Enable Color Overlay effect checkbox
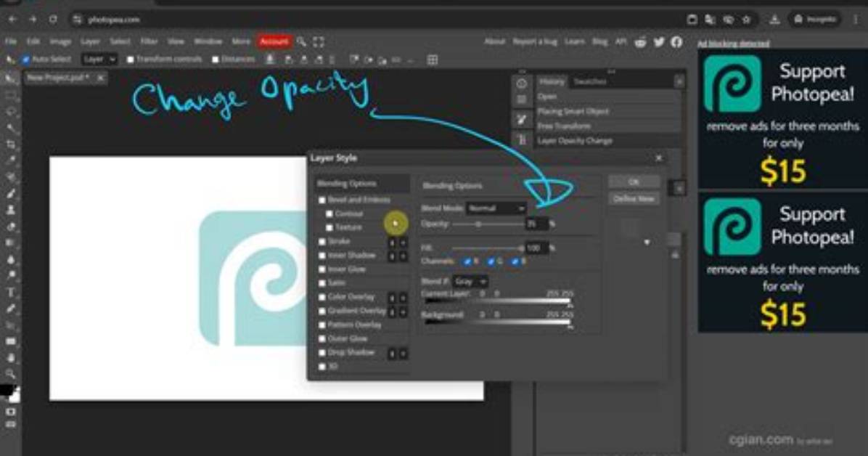Viewport: 868px width, 456px height. pyautogui.click(x=322, y=297)
